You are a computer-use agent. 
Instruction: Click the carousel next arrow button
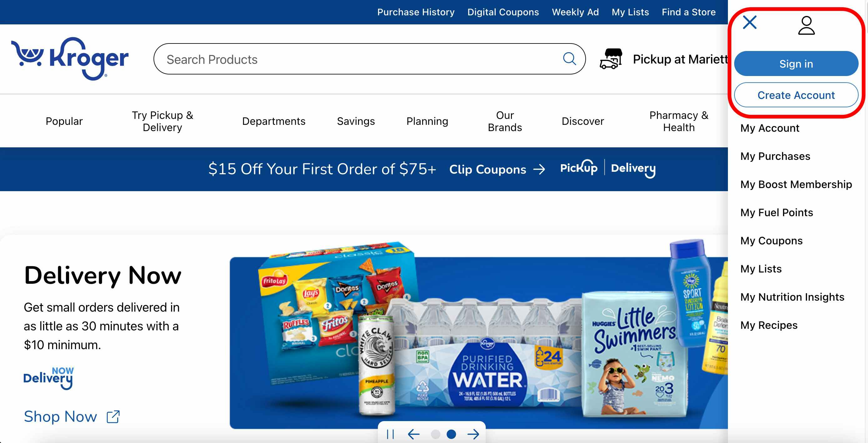pyautogui.click(x=474, y=434)
